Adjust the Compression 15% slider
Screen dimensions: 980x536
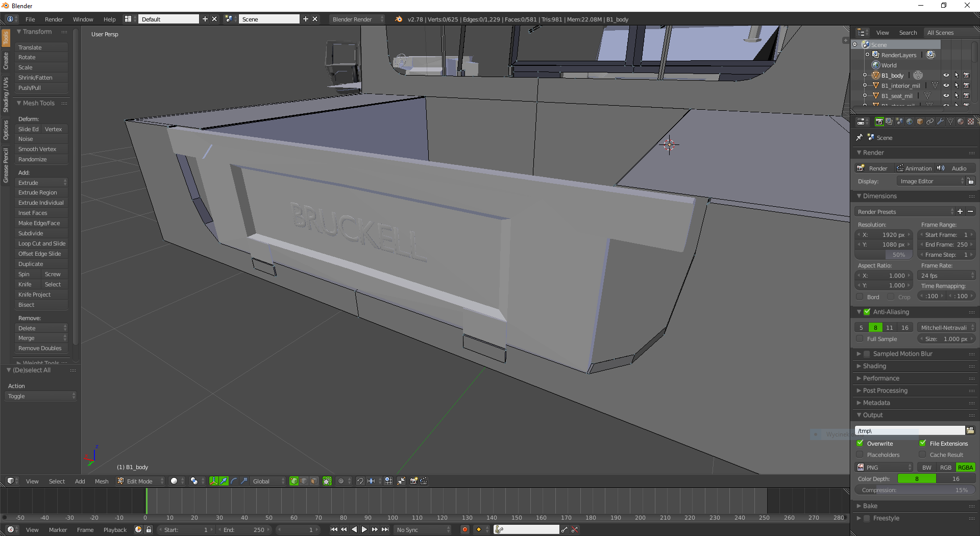coord(915,490)
